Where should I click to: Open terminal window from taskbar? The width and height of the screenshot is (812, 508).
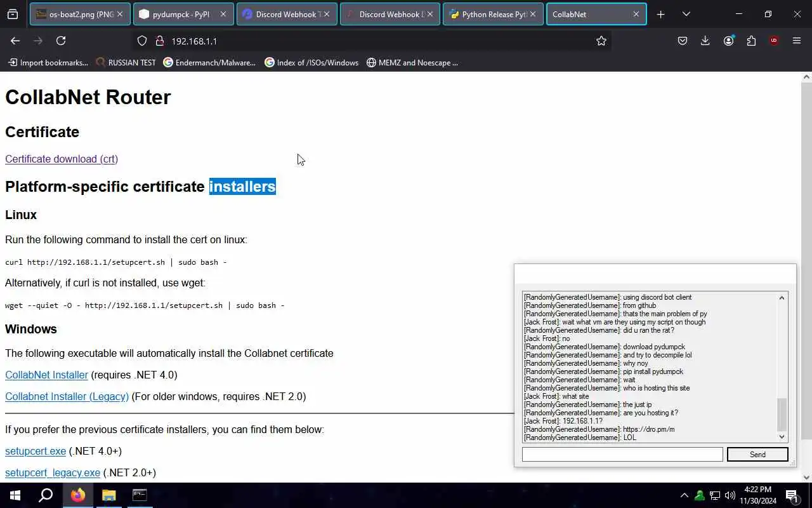[140, 495]
